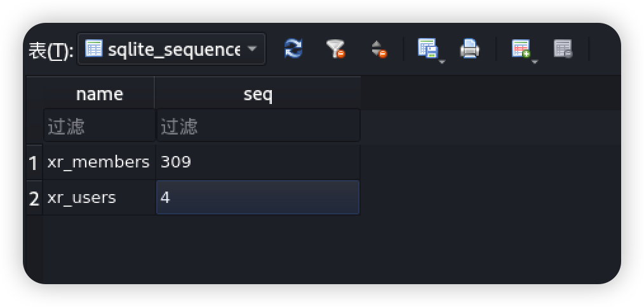Select the xr_members cell
The image size is (644, 307).
tap(99, 162)
